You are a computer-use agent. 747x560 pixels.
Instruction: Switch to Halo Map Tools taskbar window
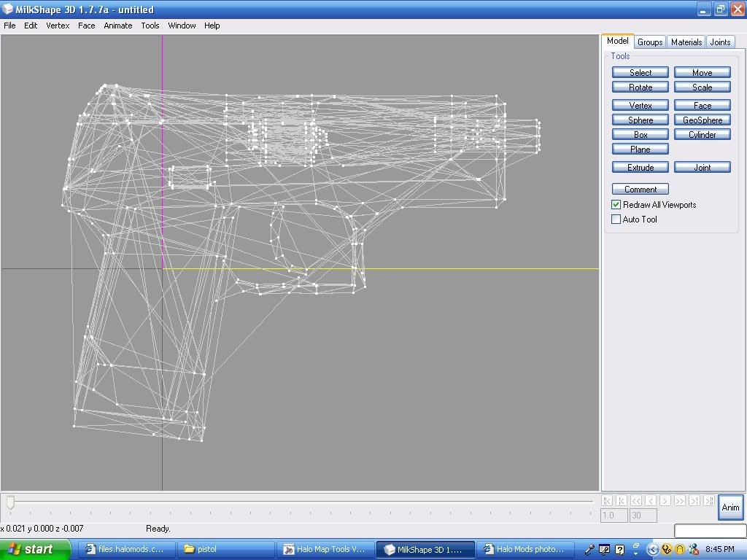[x=325, y=549]
